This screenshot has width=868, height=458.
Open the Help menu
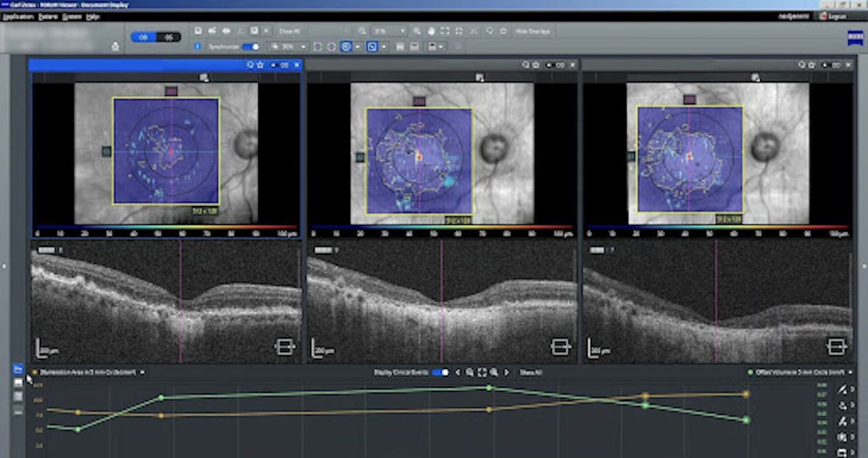coord(93,16)
